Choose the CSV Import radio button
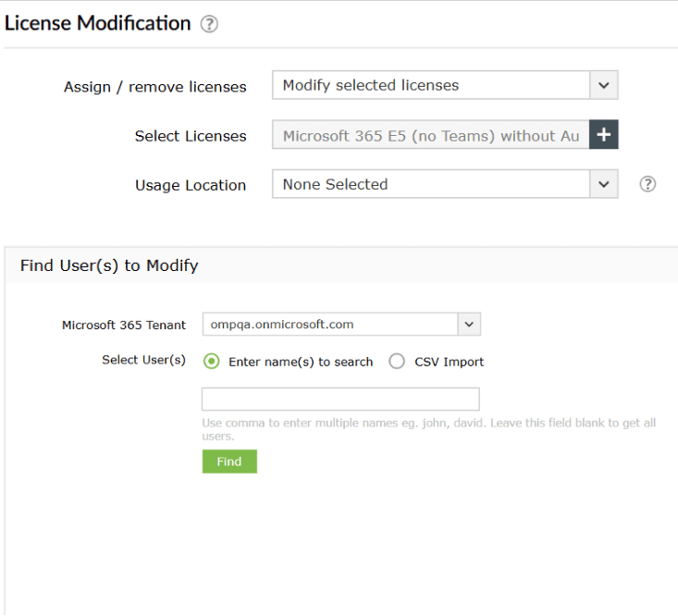 coord(397,362)
